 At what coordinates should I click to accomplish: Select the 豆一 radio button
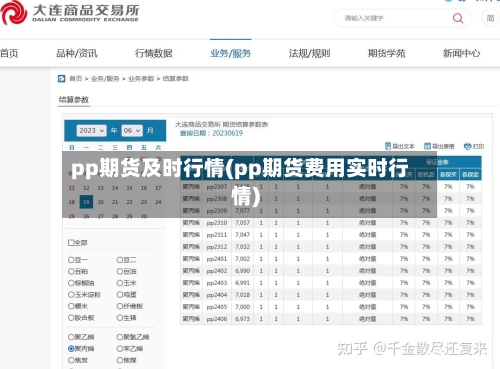[x=71, y=260]
